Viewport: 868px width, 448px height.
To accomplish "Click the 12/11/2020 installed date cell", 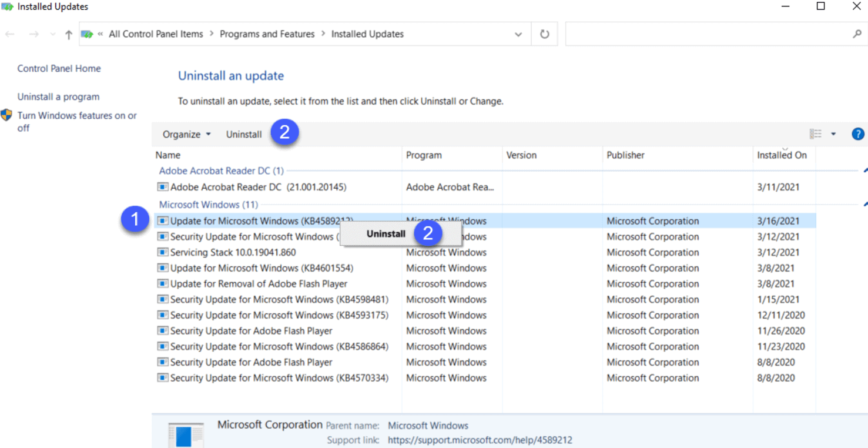I will [781, 315].
